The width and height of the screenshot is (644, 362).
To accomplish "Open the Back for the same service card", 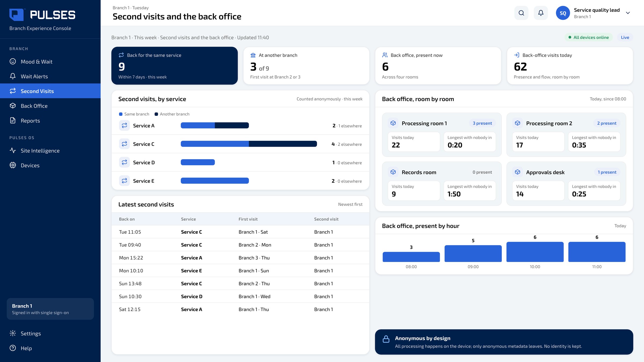I will coord(174,66).
